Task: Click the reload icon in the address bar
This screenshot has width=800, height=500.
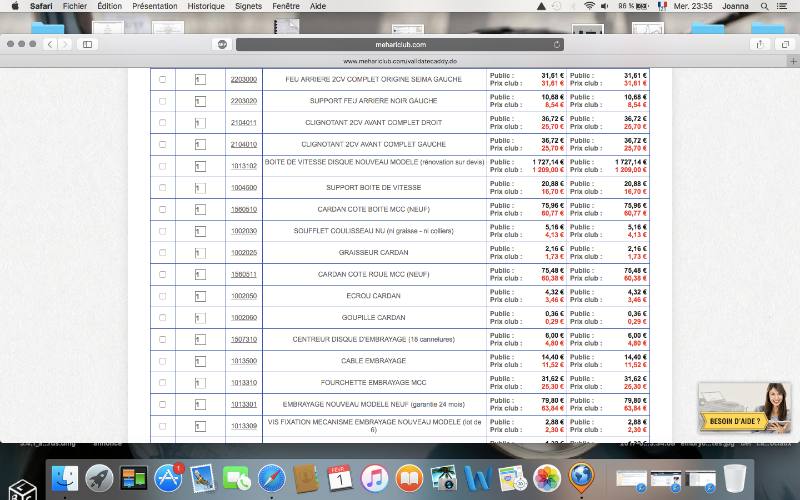Action: [x=556, y=44]
